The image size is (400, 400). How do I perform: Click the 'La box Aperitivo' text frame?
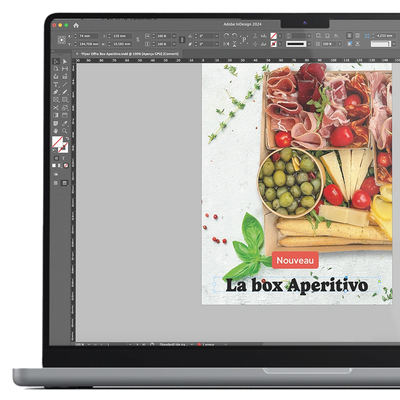pos(297,285)
